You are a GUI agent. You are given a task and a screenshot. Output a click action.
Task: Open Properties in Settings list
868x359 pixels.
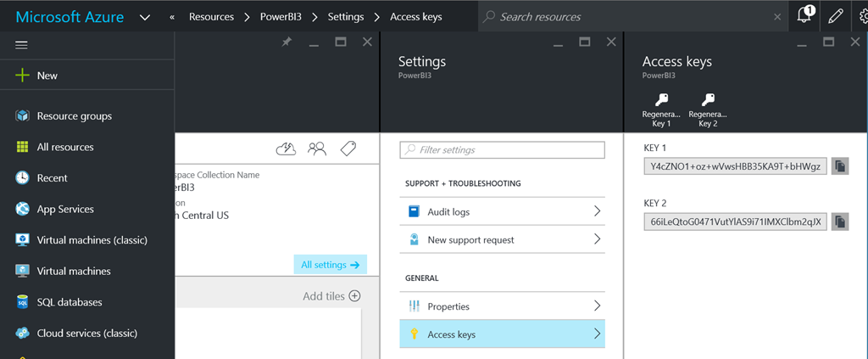502,306
